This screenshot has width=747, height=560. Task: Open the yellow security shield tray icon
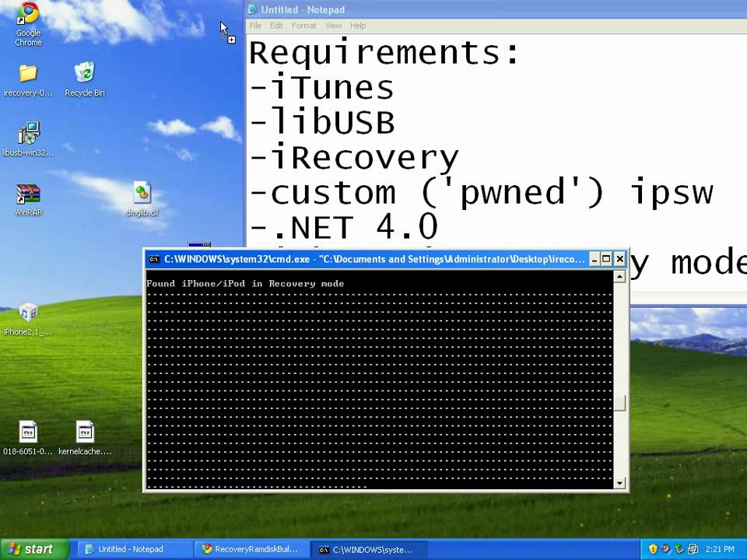coord(653,549)
